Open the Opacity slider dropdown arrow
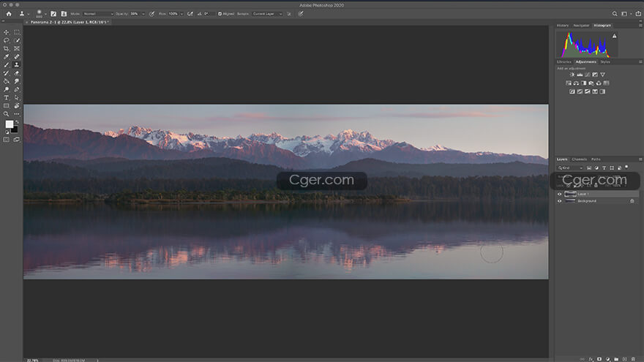Screen dimensions: 644x362 (x=143, y=14)
